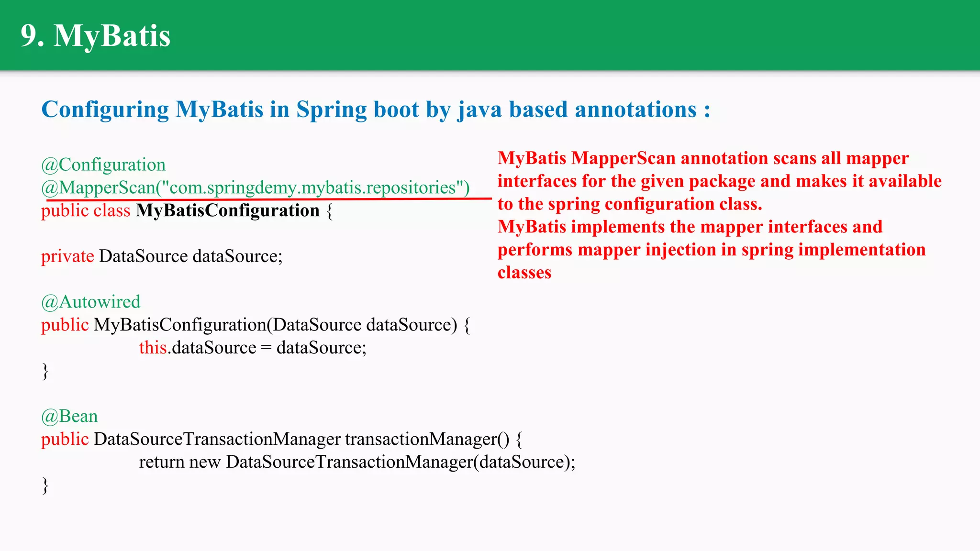The width and height of the screenshot is (980, 551).
Task: Click the final closing brace at the bottom
Action: 45,485
